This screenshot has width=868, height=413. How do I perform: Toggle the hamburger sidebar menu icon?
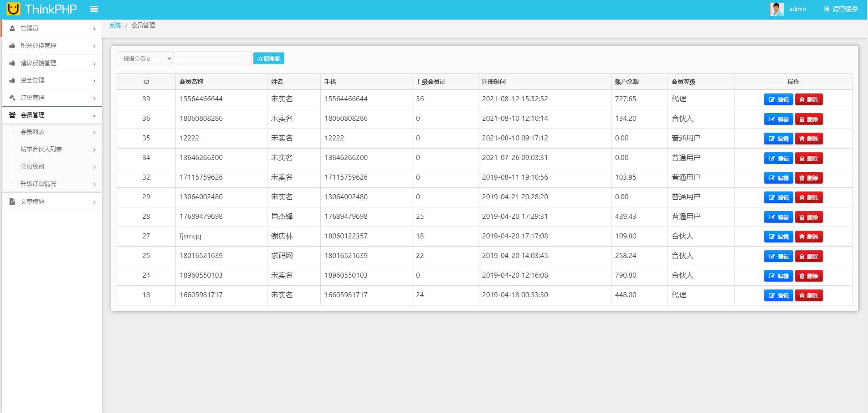pyautogui.click(x=94, y=9)
